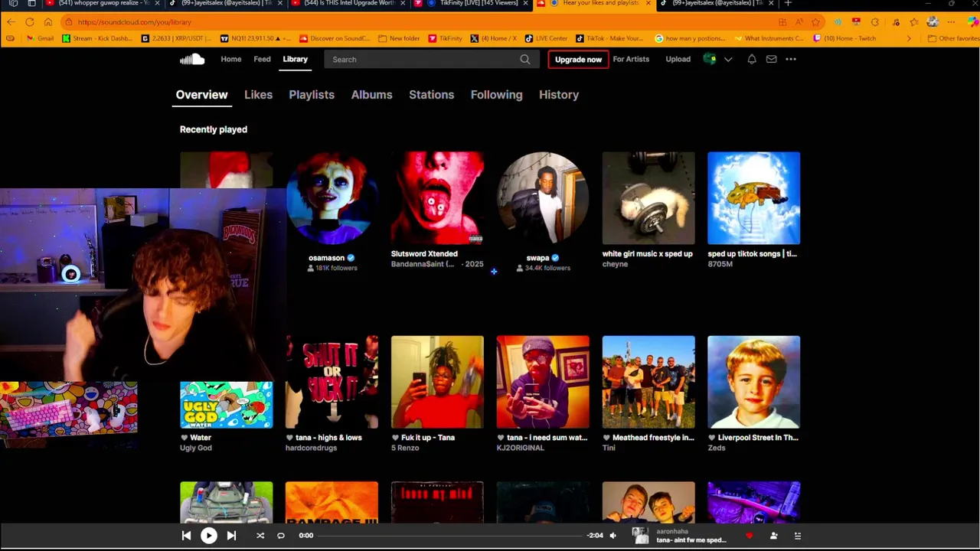Open notifications bell

coord(752,59)
